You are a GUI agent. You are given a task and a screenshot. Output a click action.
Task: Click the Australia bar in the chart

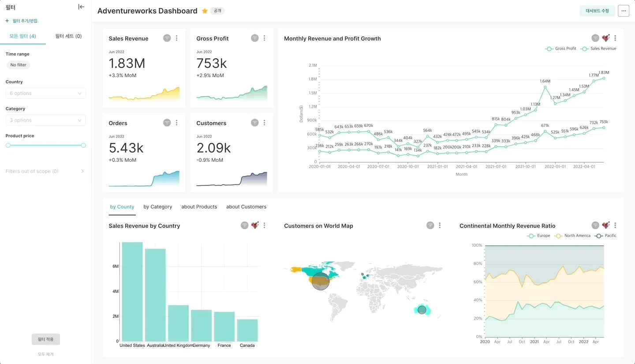(x=155, y=295)
